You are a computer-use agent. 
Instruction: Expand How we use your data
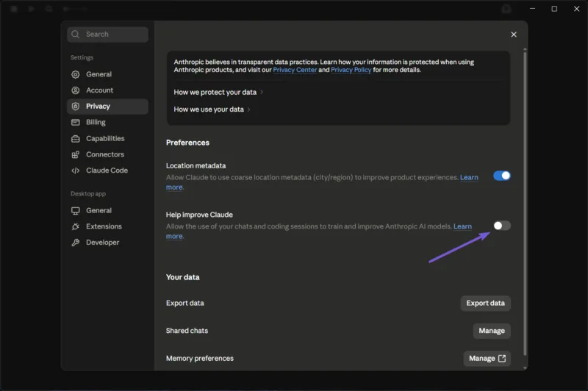[x=212, y=110]
